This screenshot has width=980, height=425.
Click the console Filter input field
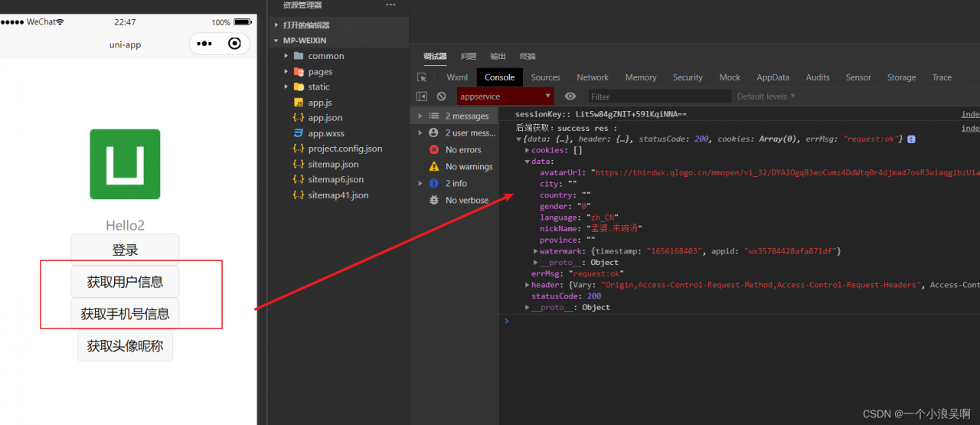(658, 96)
